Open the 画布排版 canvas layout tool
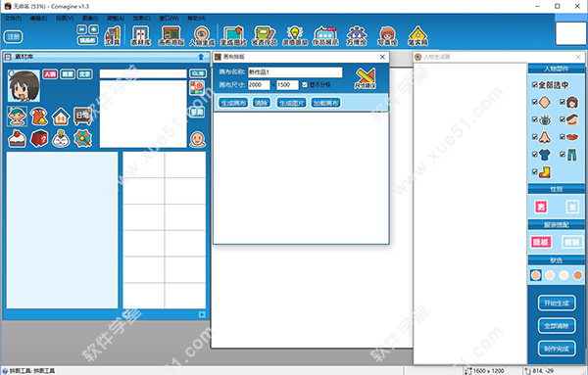The image size is (588, 375). 171,36
